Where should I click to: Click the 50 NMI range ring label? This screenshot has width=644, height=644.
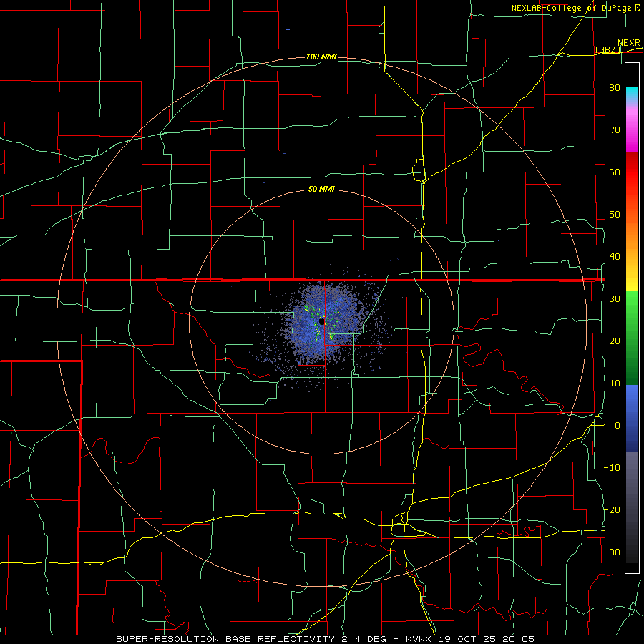click(321, 190)
